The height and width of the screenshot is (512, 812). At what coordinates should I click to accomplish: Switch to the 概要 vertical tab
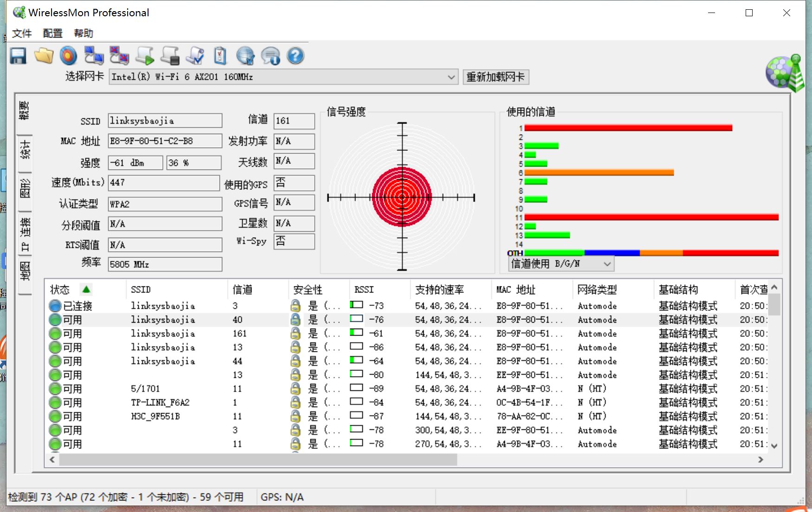pyautogui.click(x=25, y=110)
